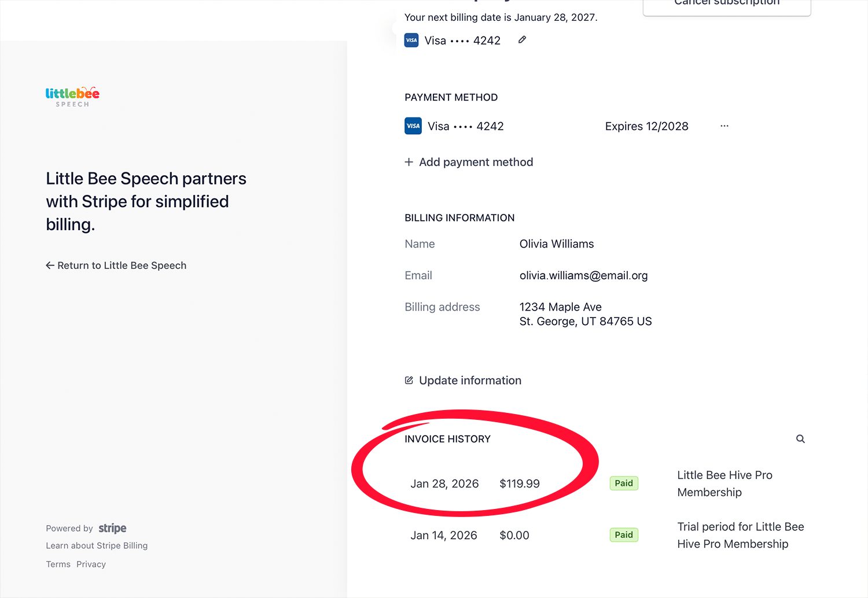Click the Invoice History heading
The width and height of the screenshot is (868, 598).
[x=447, y=439]
